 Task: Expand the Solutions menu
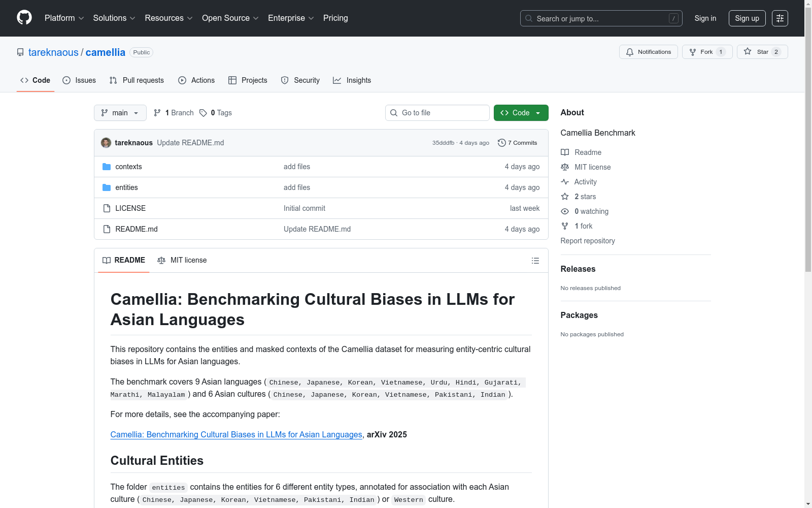114,18
